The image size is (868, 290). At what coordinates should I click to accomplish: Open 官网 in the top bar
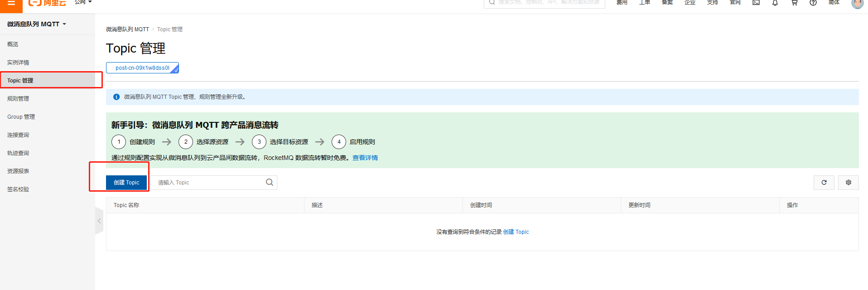click(x=735, y=2)
